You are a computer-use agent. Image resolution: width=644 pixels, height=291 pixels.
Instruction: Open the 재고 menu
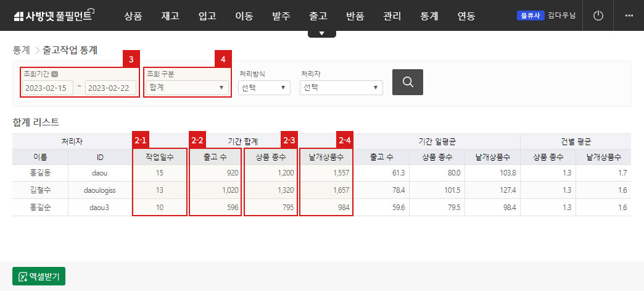click(x=170, y=17)
